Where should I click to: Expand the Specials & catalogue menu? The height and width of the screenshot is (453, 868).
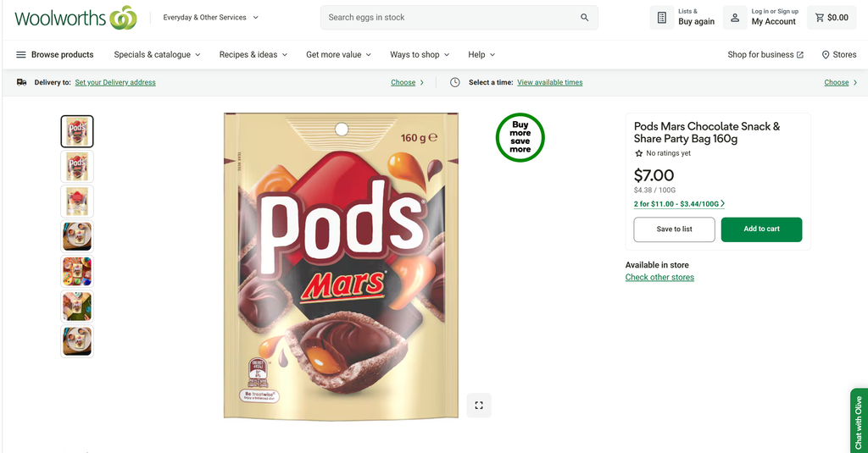click(157, 55)
